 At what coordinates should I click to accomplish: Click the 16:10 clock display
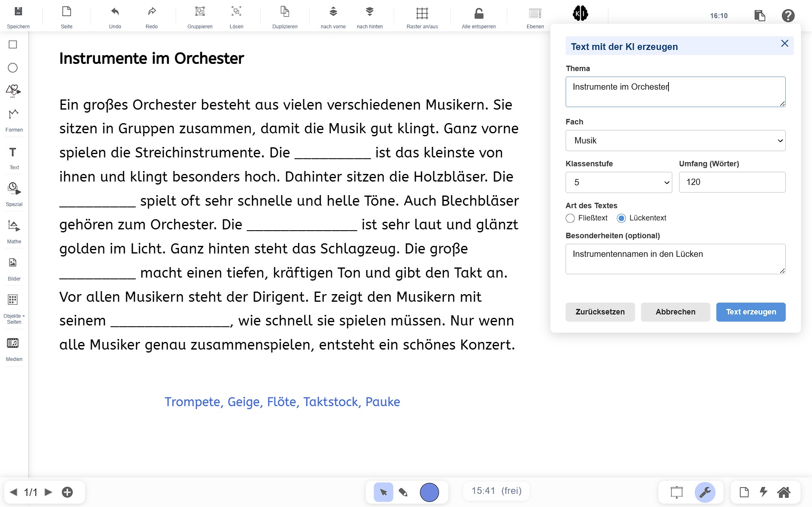click(x=718, y=16)
